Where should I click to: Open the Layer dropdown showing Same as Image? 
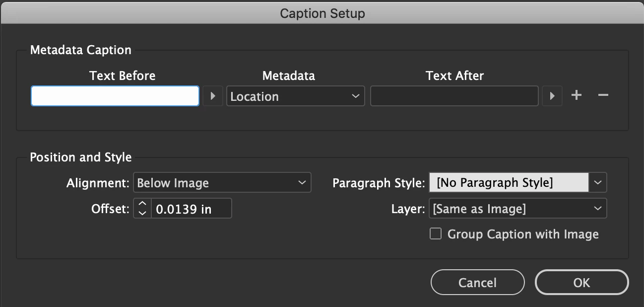pos(517,209)
